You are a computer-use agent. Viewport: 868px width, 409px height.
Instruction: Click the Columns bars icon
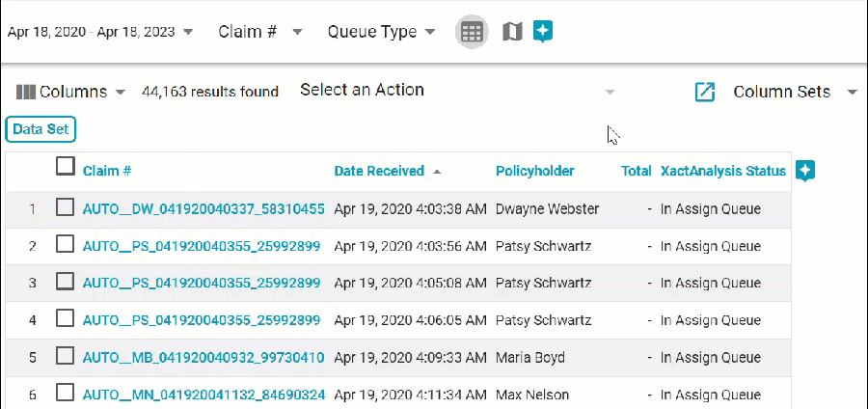click(26, 93)
